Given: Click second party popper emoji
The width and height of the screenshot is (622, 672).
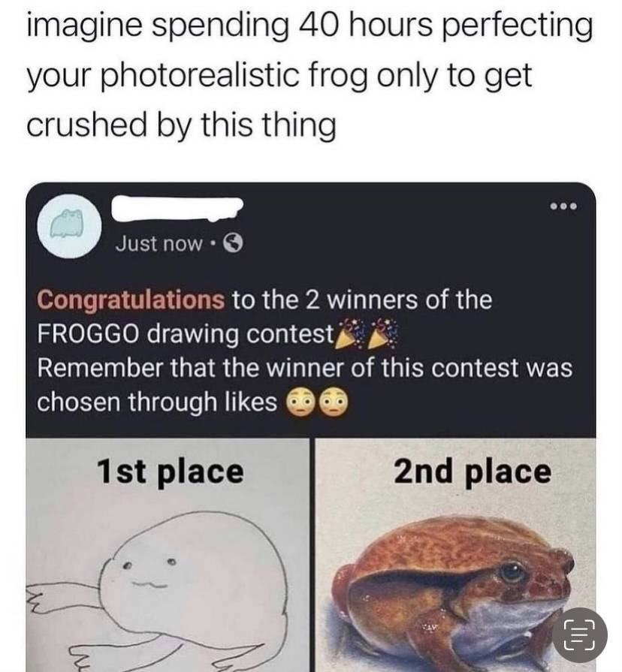Looking at the screenshot, I should [383, 333].
